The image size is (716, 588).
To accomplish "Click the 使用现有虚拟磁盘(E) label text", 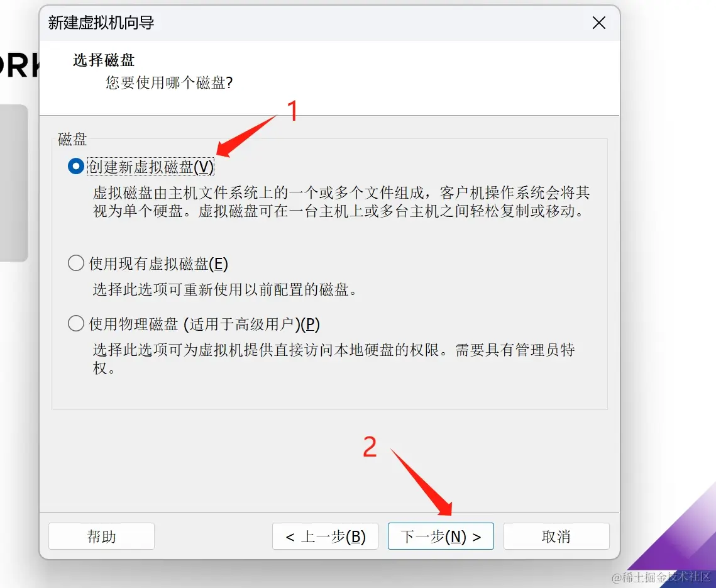I will pyautogui.click(x=158, y=263).
